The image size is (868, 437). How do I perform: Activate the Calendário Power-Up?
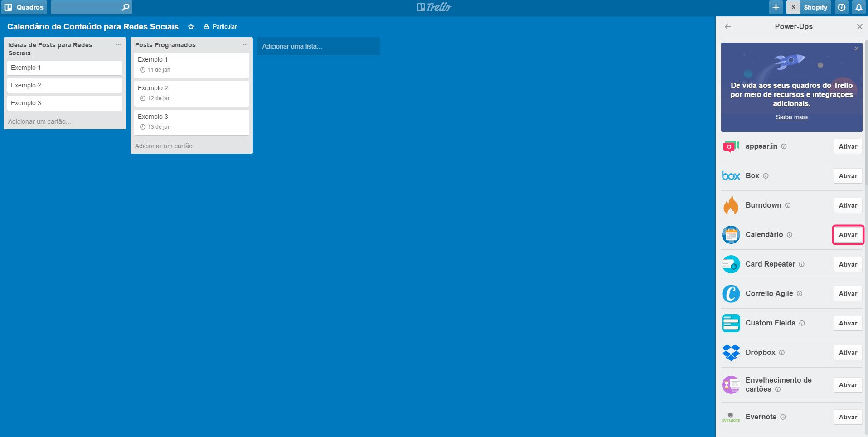pyautogui.click(x=848, y=235)
